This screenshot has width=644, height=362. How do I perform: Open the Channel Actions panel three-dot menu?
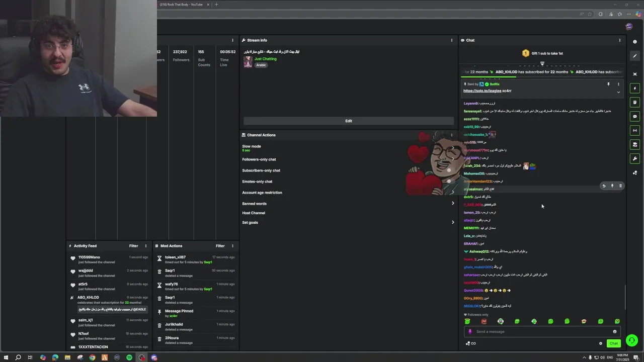pyautogui.click(x=451, y=135)
